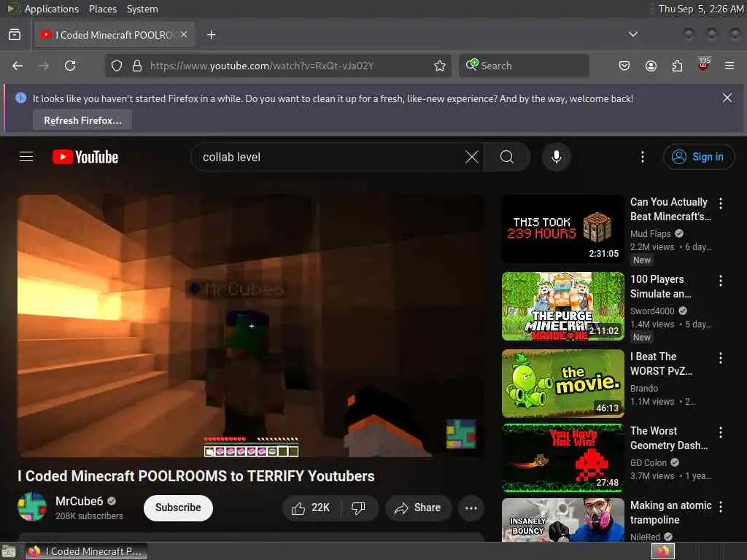Click the clock showing Thu Sep 5
747x560 pixels.
(x=700, y=9)
